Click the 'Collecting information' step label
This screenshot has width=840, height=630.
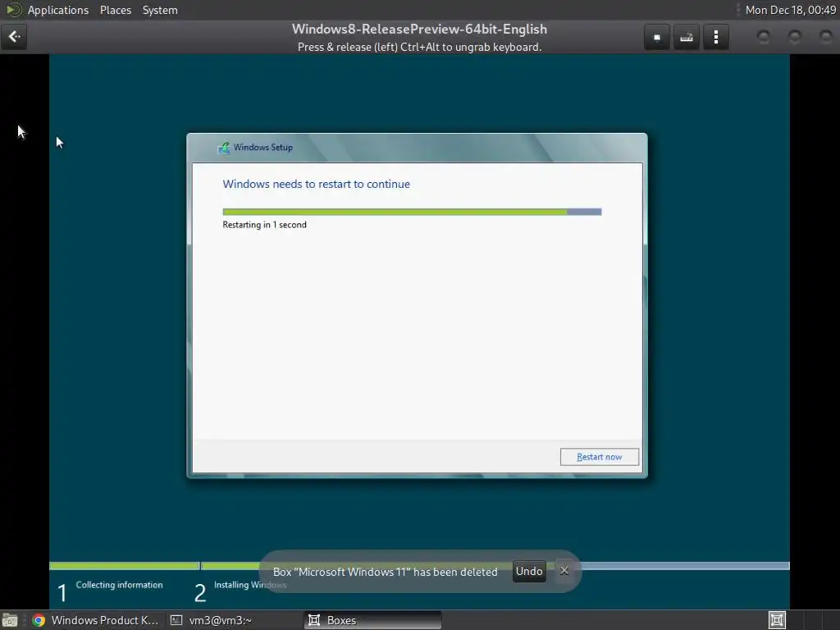coord(119,585)
